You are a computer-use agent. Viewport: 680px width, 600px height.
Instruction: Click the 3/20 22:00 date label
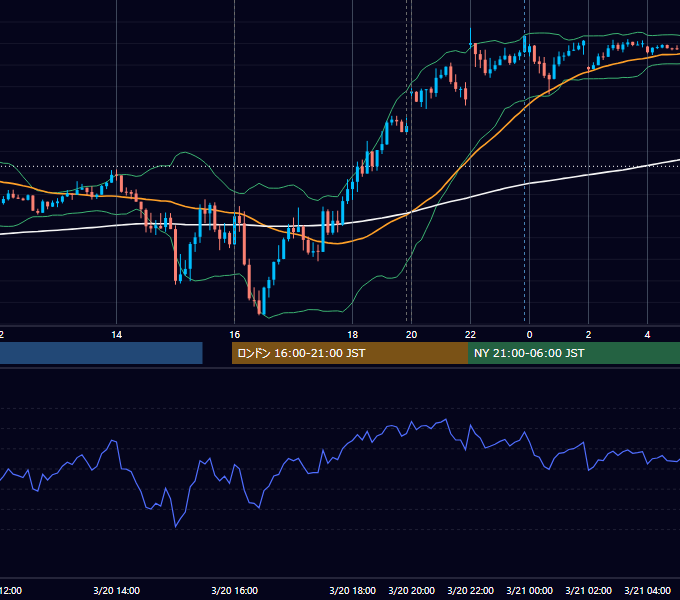pyautogui.click(x=471, y=590)
